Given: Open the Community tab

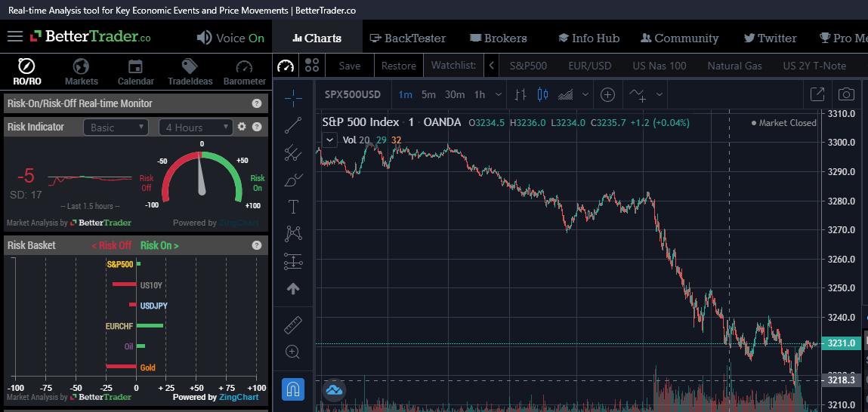Looking at the screenshot, I should click(679, 38).
